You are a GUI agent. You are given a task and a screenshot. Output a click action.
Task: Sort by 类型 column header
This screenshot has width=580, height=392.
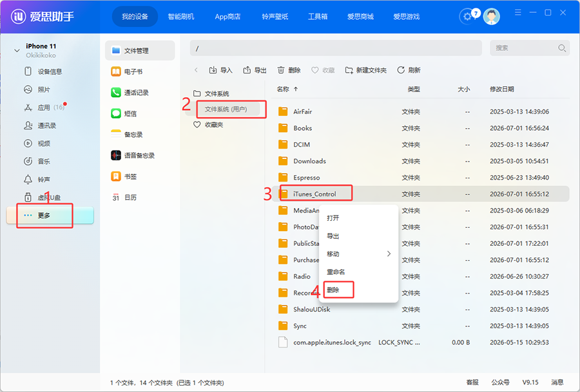point(414,89)
